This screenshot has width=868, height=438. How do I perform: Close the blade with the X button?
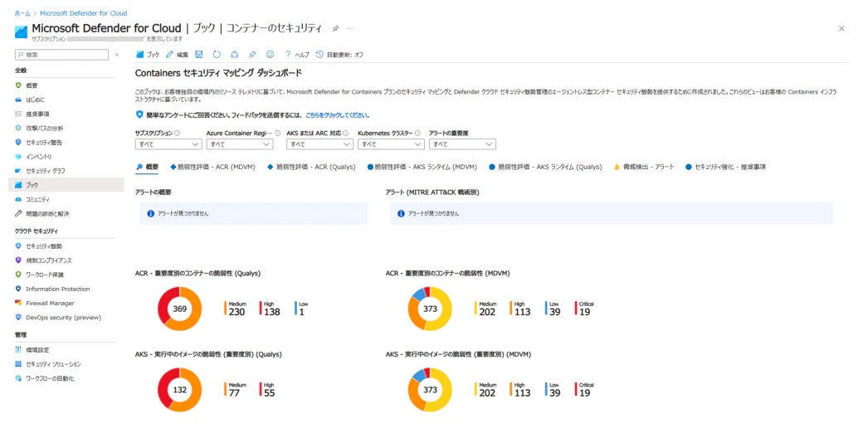click(841, 28)
